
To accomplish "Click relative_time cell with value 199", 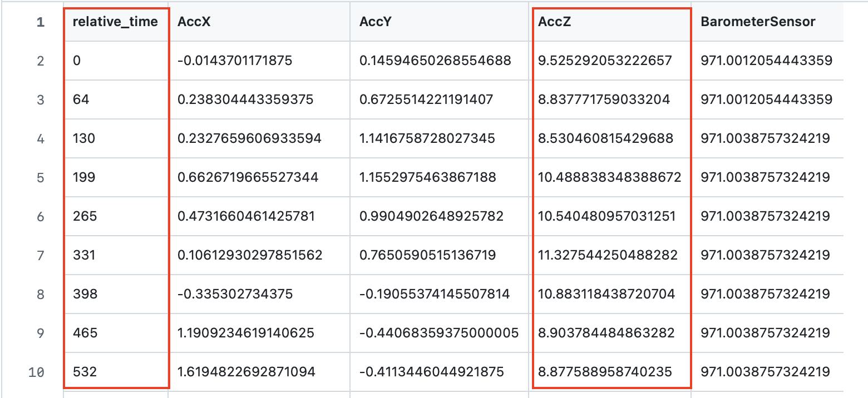I will tap(84, 177).
